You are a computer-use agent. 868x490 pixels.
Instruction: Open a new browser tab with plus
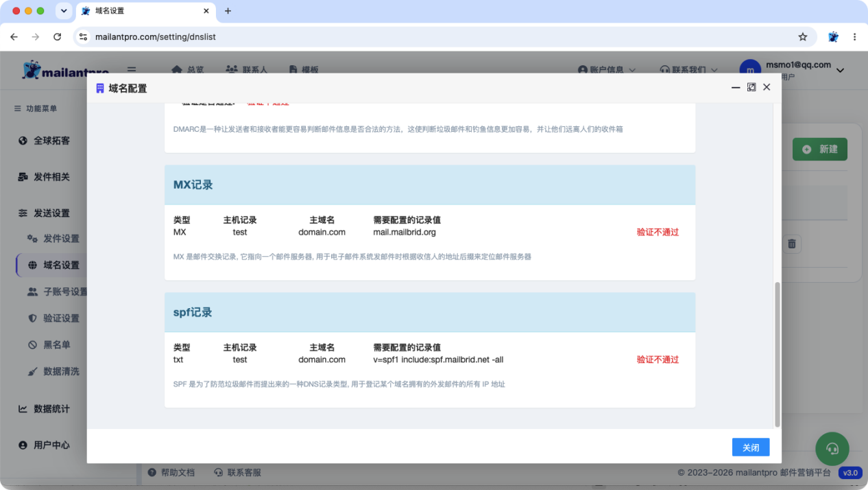click(228, 11)
